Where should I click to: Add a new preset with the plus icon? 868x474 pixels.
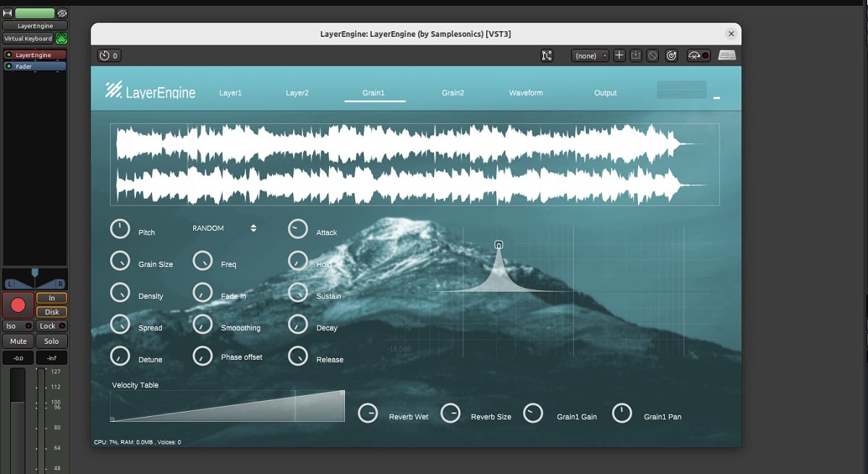(x=619, y=55)
